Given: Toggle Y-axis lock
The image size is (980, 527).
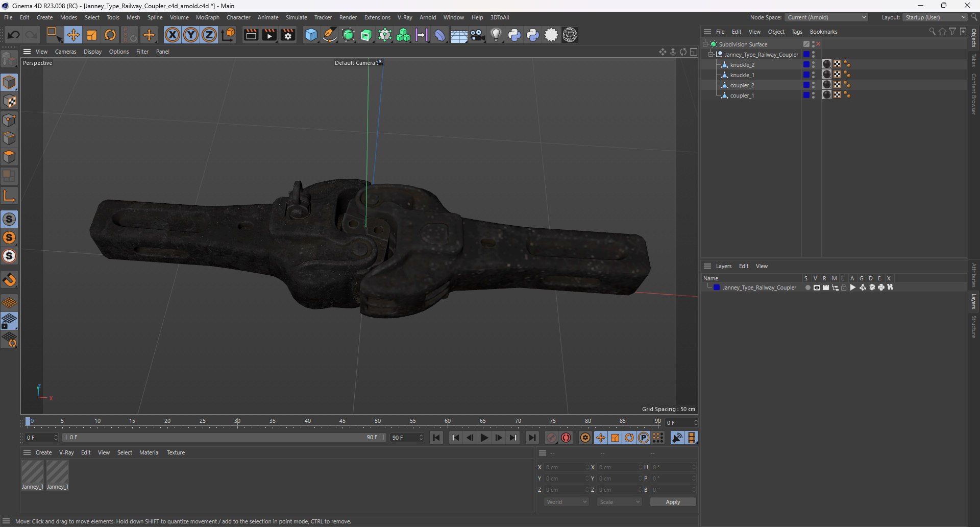Looking at the screenshot, I should [191, 35].
